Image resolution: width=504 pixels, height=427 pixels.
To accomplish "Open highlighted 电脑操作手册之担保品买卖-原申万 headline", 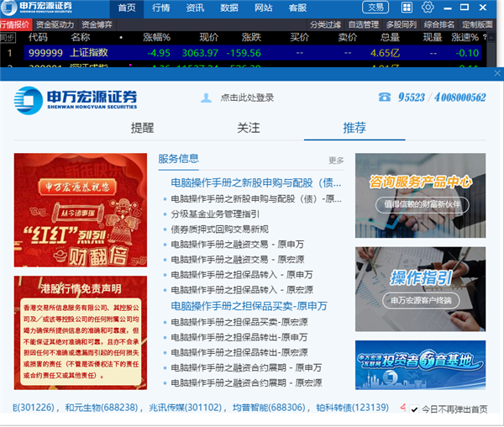I will [x=249, y=306].
